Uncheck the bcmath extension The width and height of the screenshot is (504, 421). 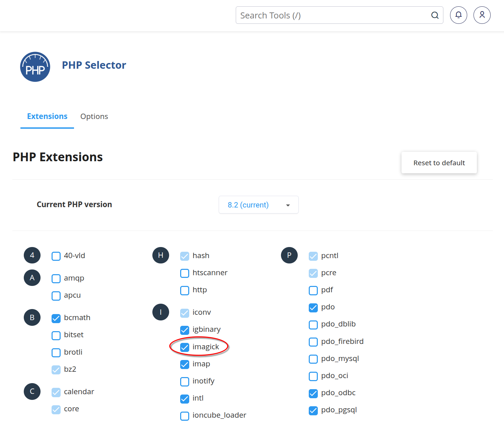tap(56, 318)
